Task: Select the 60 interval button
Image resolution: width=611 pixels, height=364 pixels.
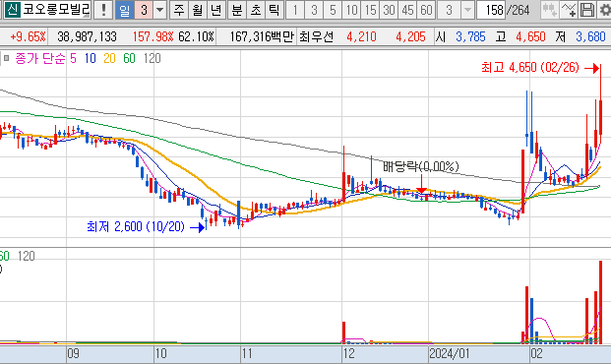Action: point(426,10)
